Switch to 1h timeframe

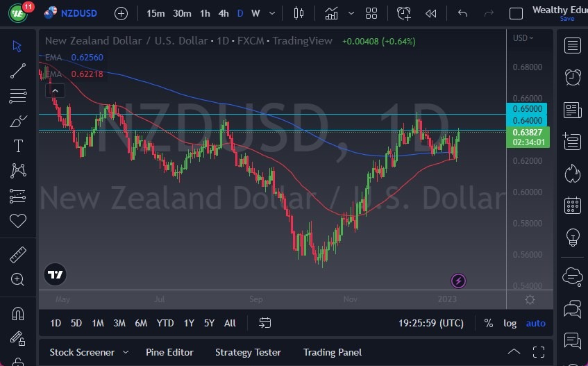click(205, 13)
